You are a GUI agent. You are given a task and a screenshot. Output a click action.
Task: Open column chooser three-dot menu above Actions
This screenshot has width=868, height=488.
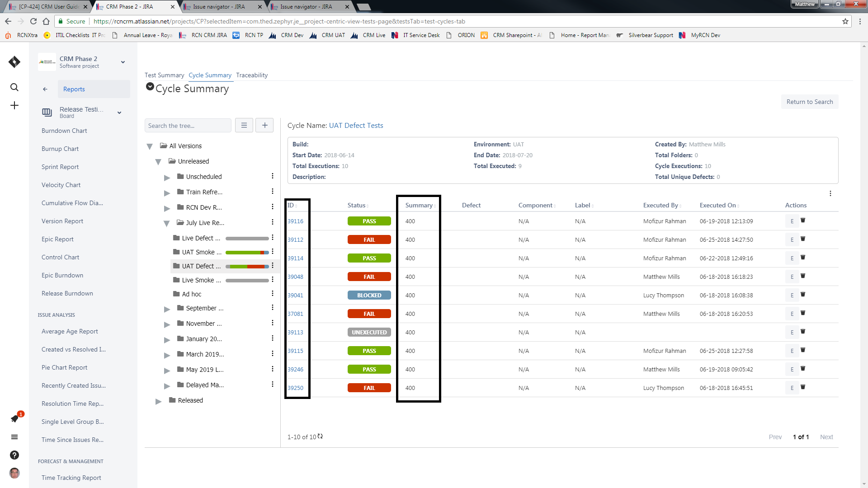[830, 193]
